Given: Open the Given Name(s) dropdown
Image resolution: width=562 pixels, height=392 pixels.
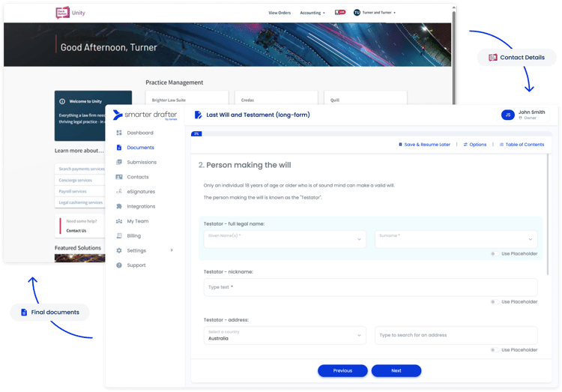Looking at the screenshot, I should [x=285, y=239].
